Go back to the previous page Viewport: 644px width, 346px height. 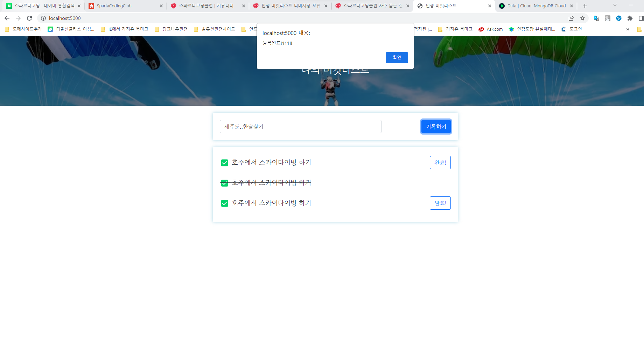pos(7,18)
